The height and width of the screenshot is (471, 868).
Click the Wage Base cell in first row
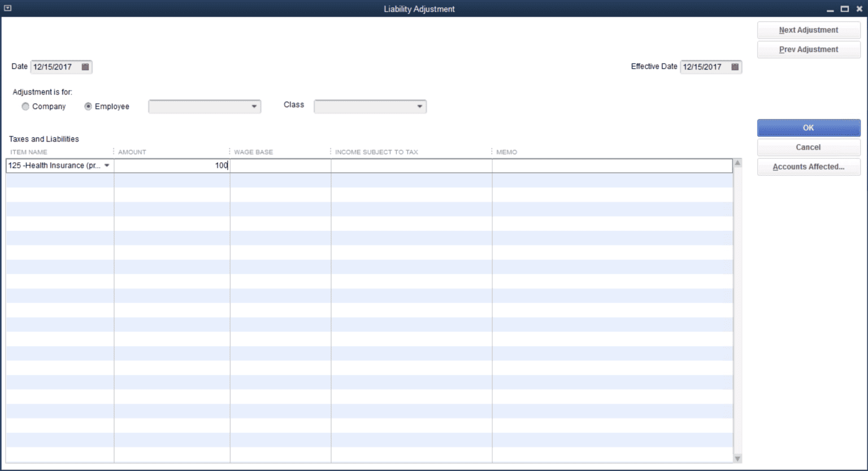(280, 165)
